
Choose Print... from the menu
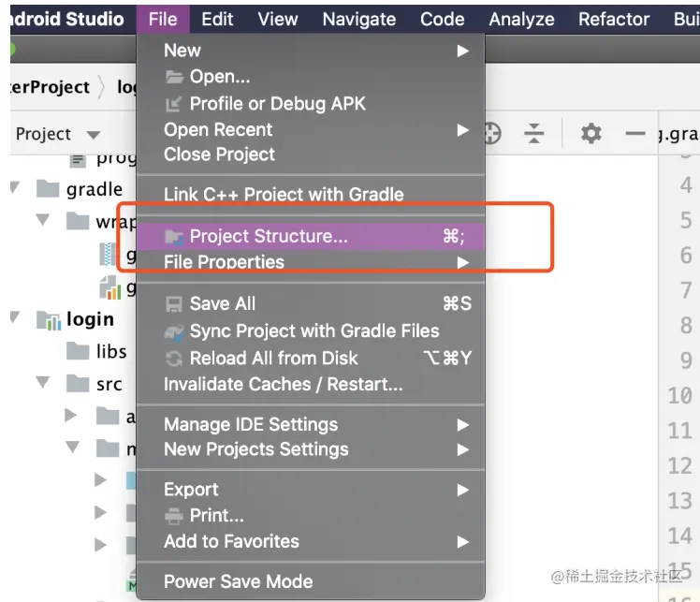(x=311, y=515)
